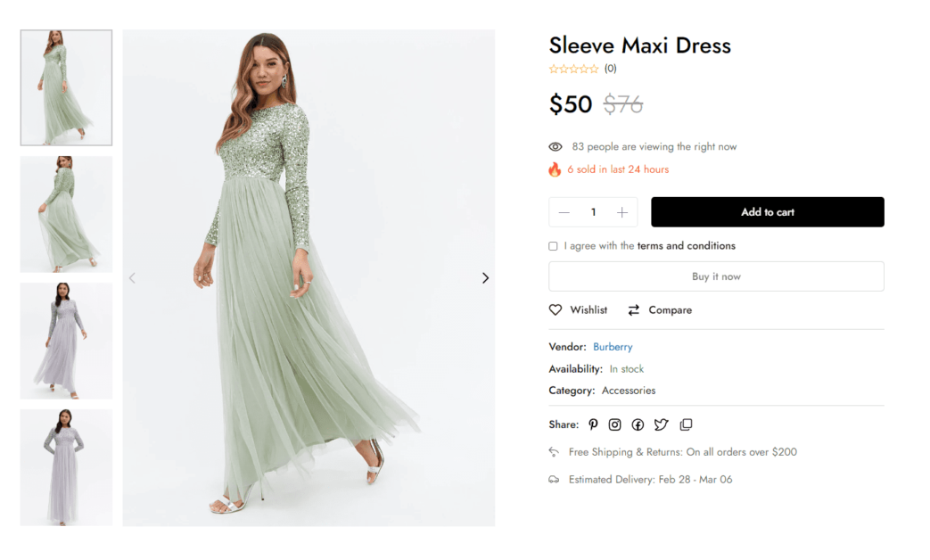Show previous product image arrow
This screenshot has height=560, width=930.
[x=132, y=278]
